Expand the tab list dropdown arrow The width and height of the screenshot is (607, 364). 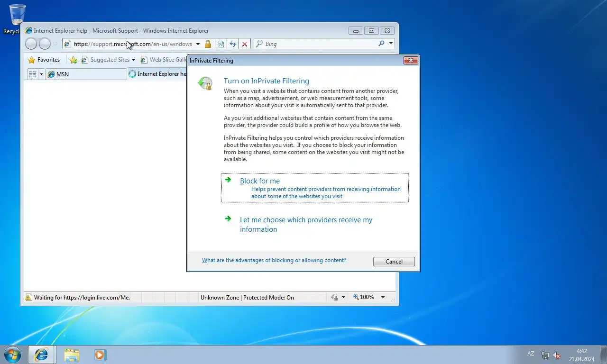click(41, 74)
